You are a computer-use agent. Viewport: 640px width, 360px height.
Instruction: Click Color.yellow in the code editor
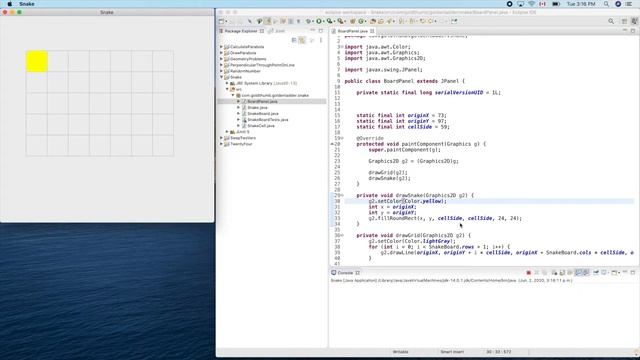coord(424,201)
